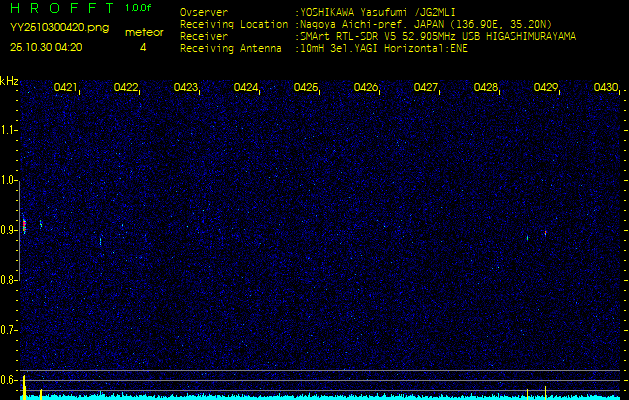This screenshot has width=629, height=400.
Task: Click the 0422 time marker
Action: coord(126,87)
